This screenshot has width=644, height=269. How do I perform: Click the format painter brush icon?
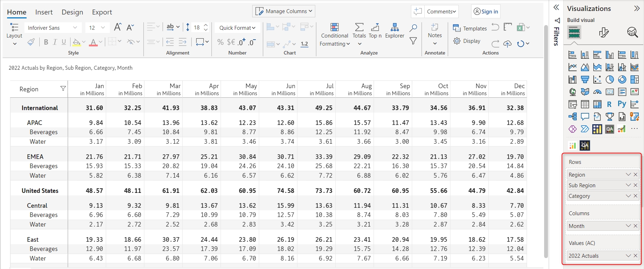click(31, 42)
